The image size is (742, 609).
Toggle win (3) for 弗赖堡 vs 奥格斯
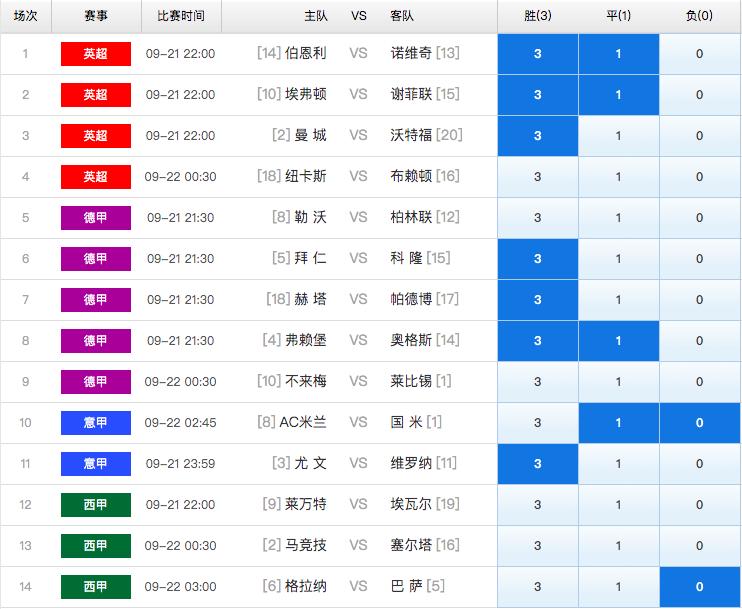(538, 341)
